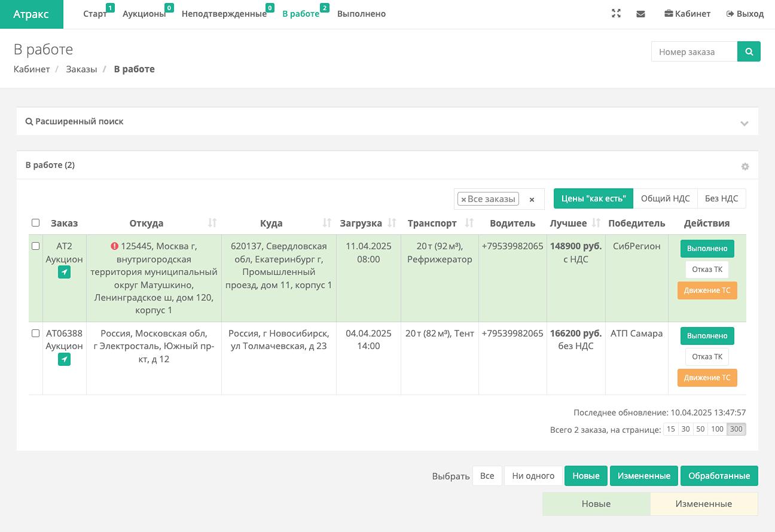
Task: Toggle the select-all checkbox in table header
Action: tap(35, 223)
